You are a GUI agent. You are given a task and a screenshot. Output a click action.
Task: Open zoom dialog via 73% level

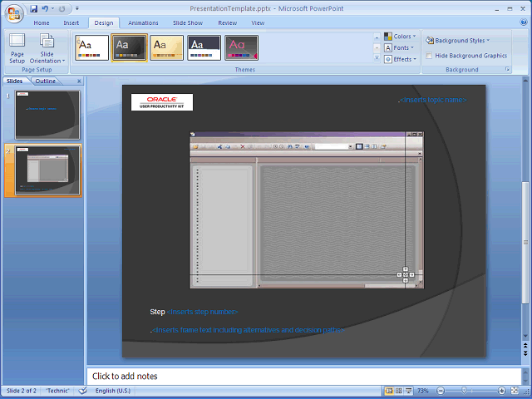click(423, 391)
